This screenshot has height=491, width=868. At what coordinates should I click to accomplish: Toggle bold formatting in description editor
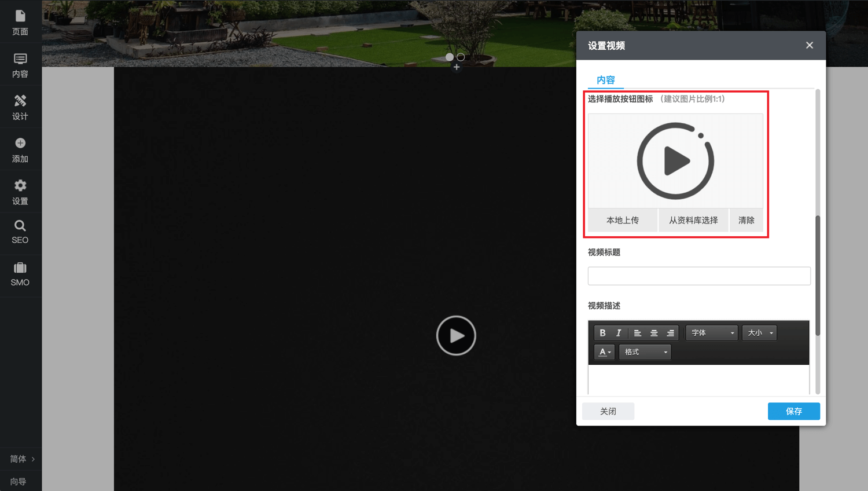602,333
